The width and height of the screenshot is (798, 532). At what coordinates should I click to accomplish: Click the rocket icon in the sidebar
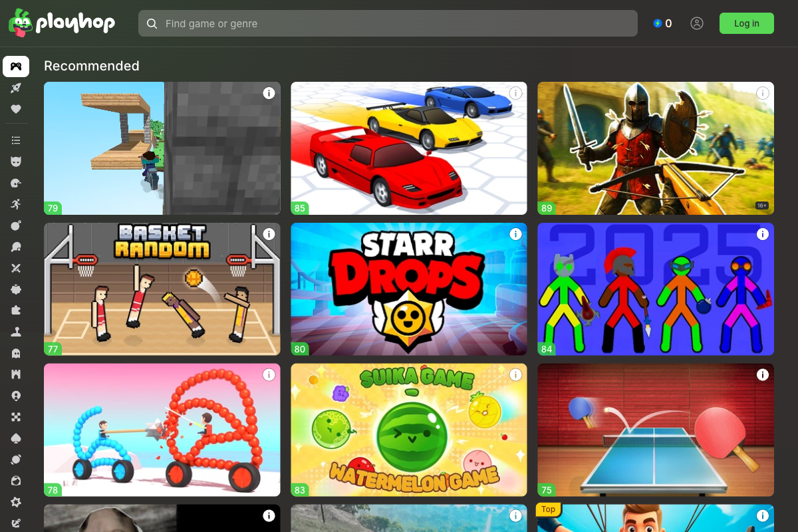tap(16, 88)
